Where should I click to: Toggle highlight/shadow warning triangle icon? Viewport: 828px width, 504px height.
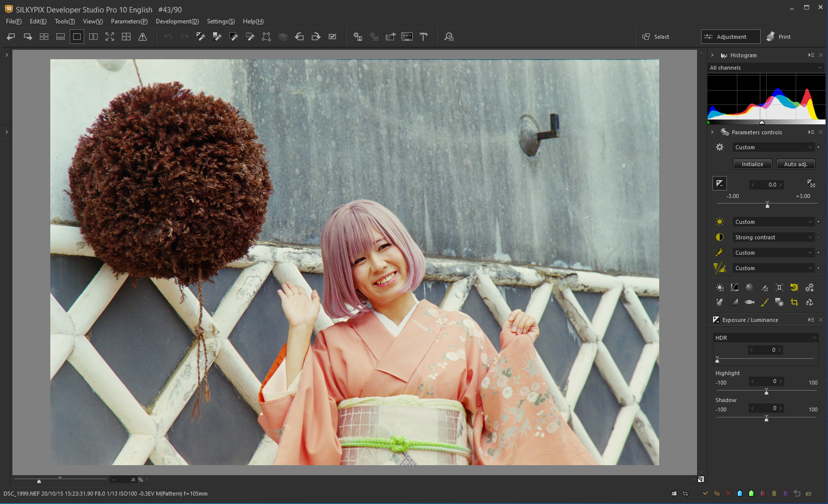[x=143, y=37]
